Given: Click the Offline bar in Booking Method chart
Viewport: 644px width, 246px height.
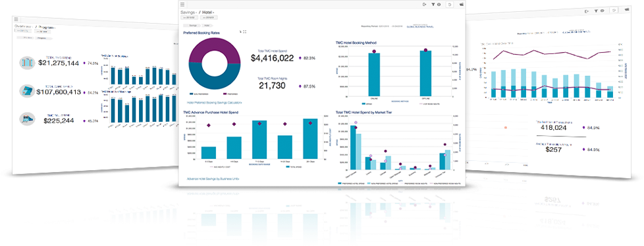Looking at the screenshot, I should point(425,74).
